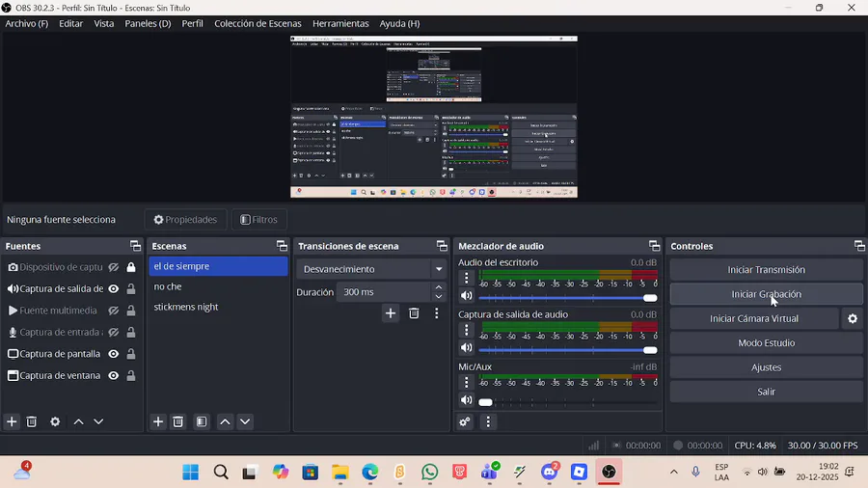The image size is (868, 488).
Task: Decrease transition duration with down arrow
Action: pyautogui.click(x=439, y=297)
